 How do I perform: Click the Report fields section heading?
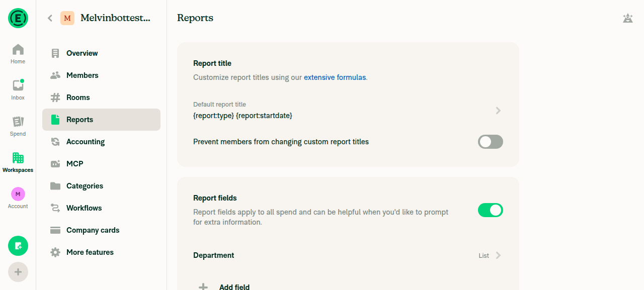[215, 198]
